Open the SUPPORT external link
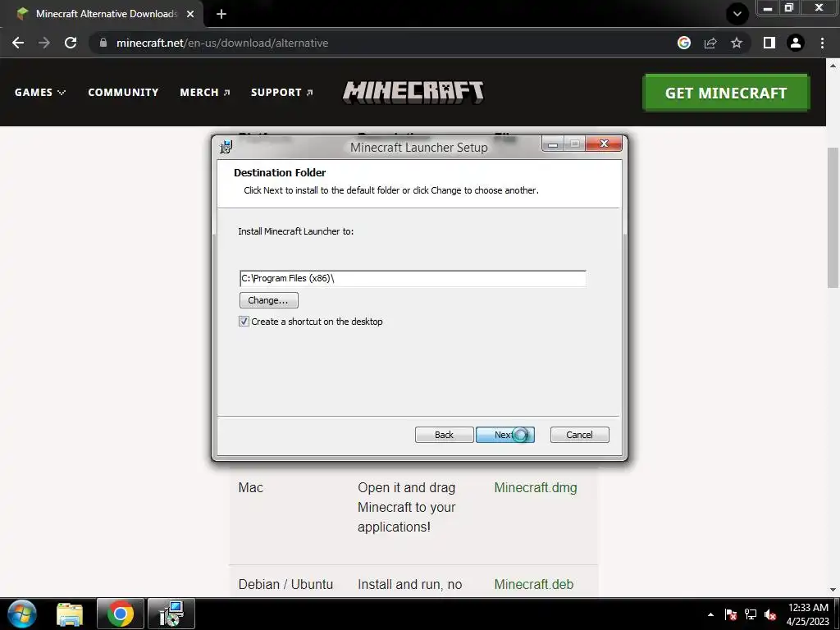The image size is (840, 630). tap(282, 92)
